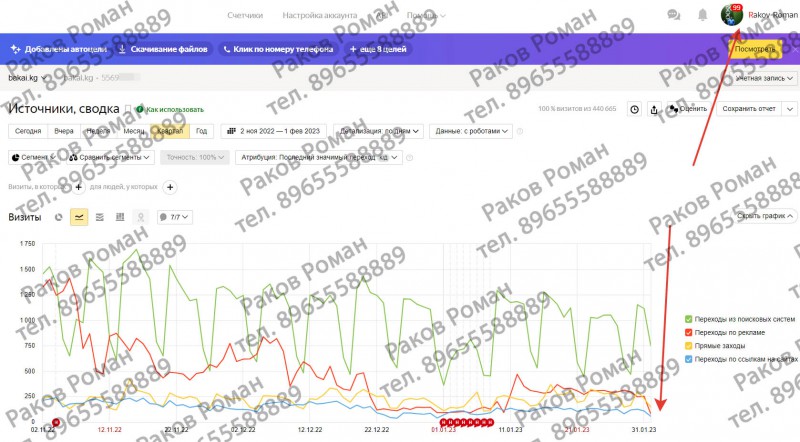This screenshot has height=442, width=800.
Task: Expand the Помощь menu
Action: pos(426,15)
